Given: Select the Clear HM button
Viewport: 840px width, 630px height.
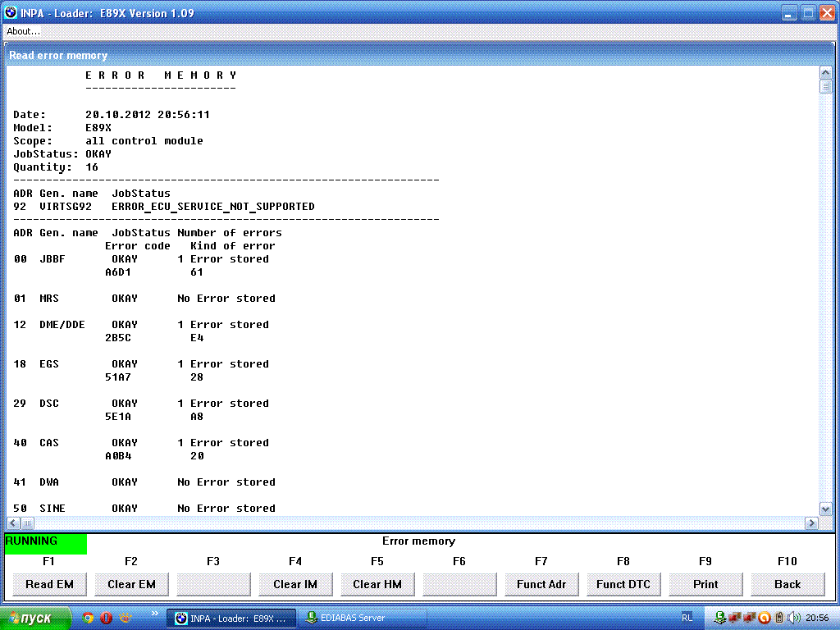Looking at the screenshot, I should pos(377,584).
